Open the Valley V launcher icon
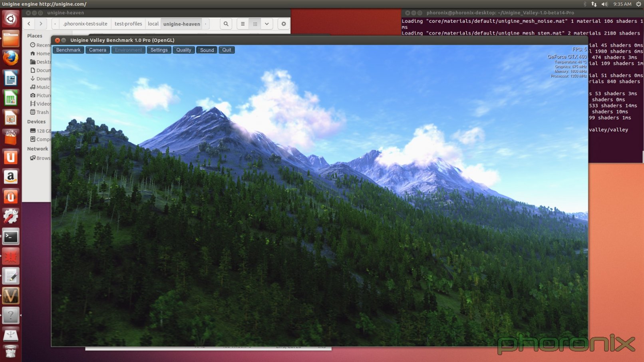This screenshot has width=644, height=362. tap(11, 296)
